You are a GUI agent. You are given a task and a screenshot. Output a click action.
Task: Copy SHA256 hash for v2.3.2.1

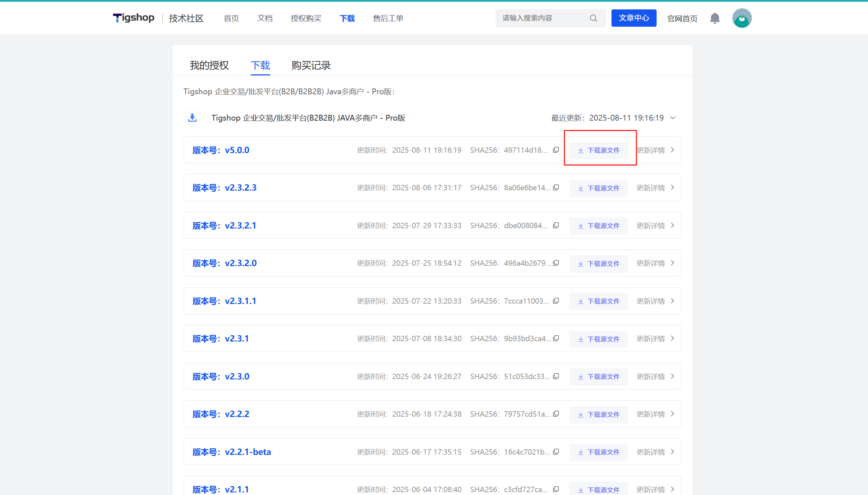tap(556, 225)
